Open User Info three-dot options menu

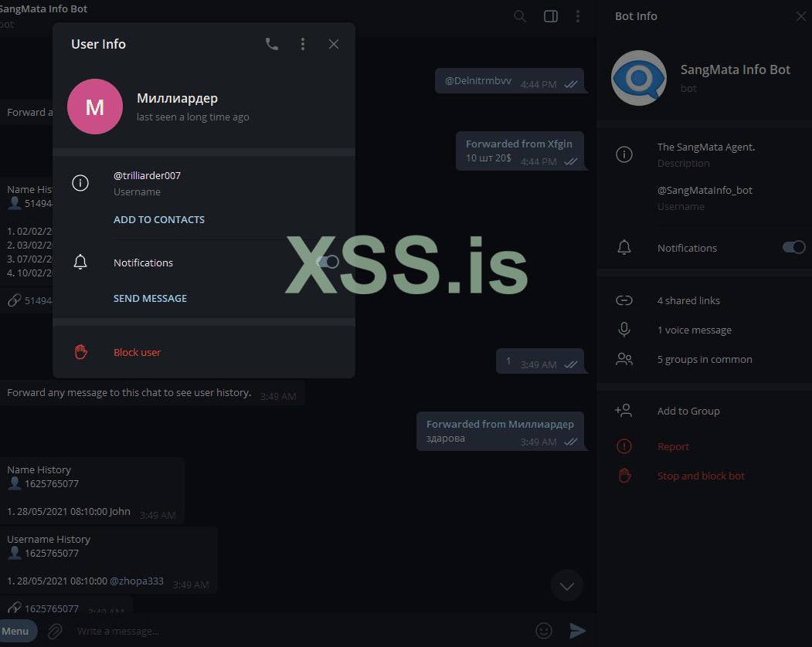[303, 44]
